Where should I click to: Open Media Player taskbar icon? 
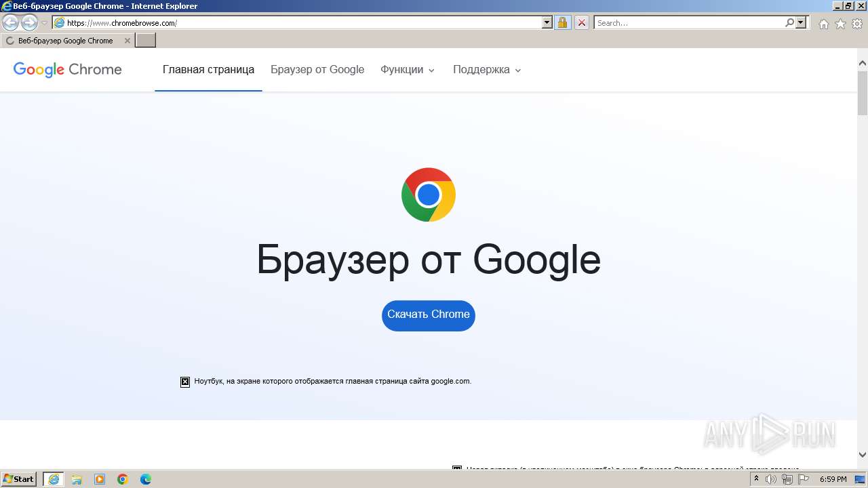100,479
